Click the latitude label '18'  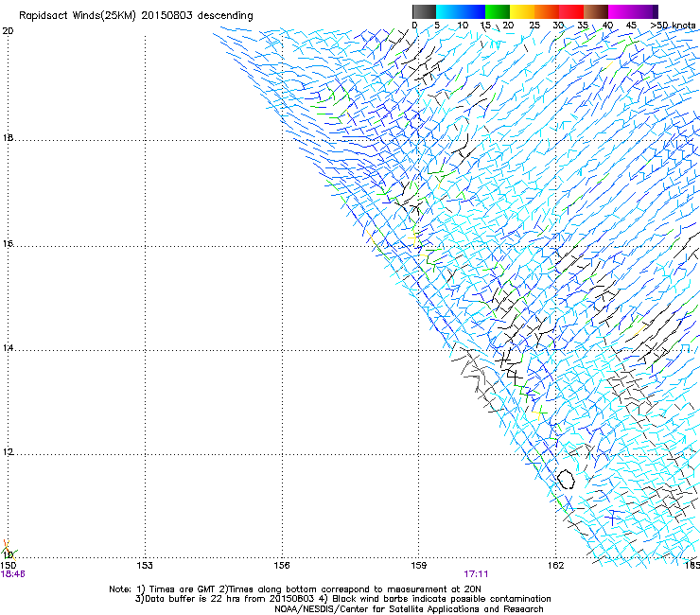(x=8, y=137)
